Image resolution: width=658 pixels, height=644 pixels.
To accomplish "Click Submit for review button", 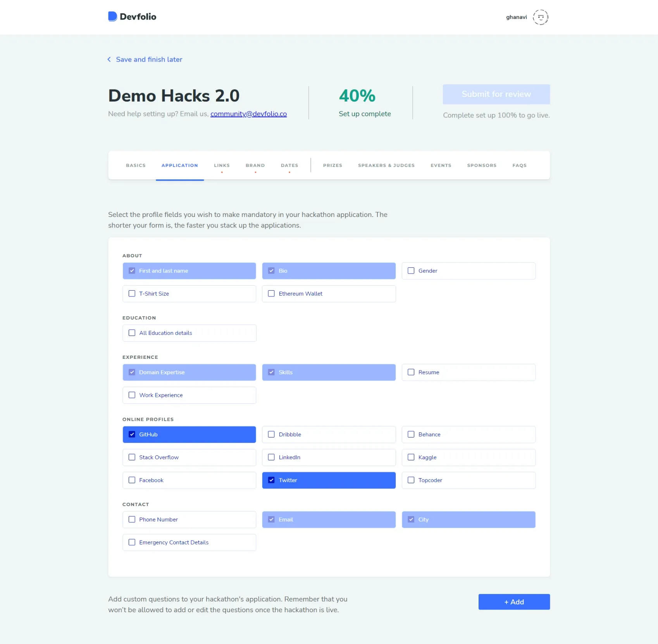I will point(496,94).
